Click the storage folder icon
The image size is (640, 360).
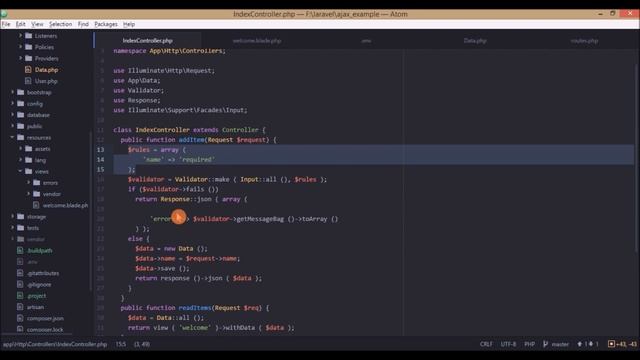21,216
